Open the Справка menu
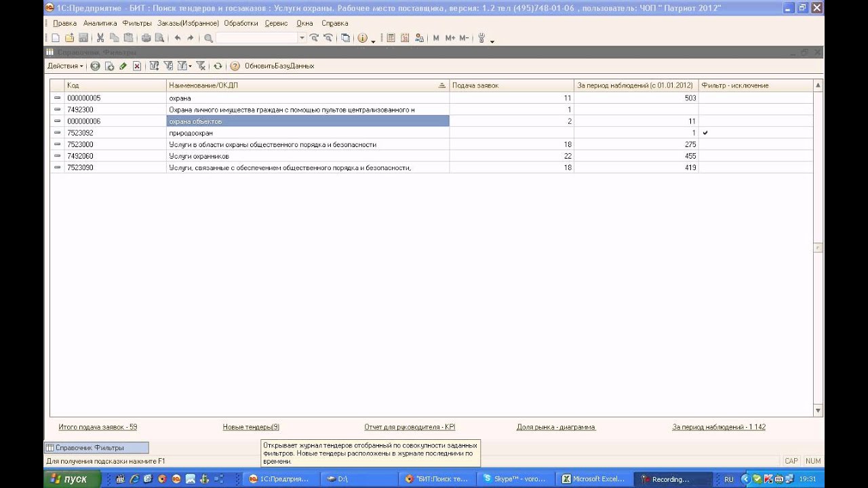The image size is (868, 488). click(334, 23)
